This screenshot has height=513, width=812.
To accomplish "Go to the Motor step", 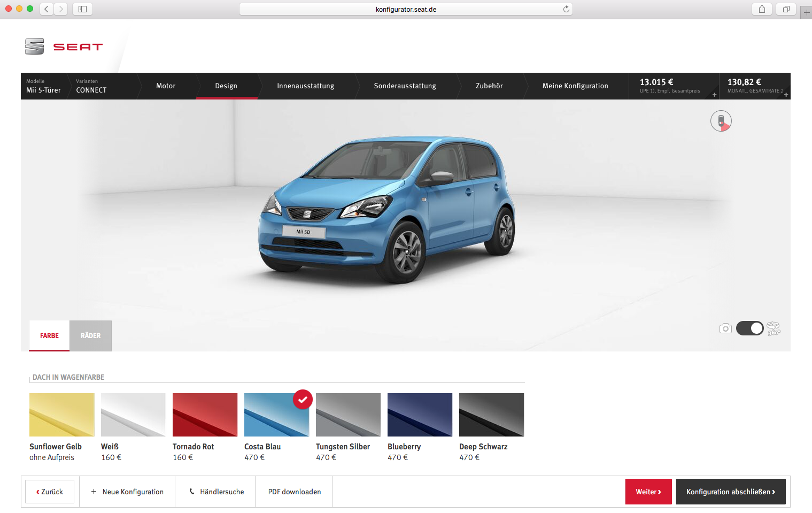I will (166, 86).
